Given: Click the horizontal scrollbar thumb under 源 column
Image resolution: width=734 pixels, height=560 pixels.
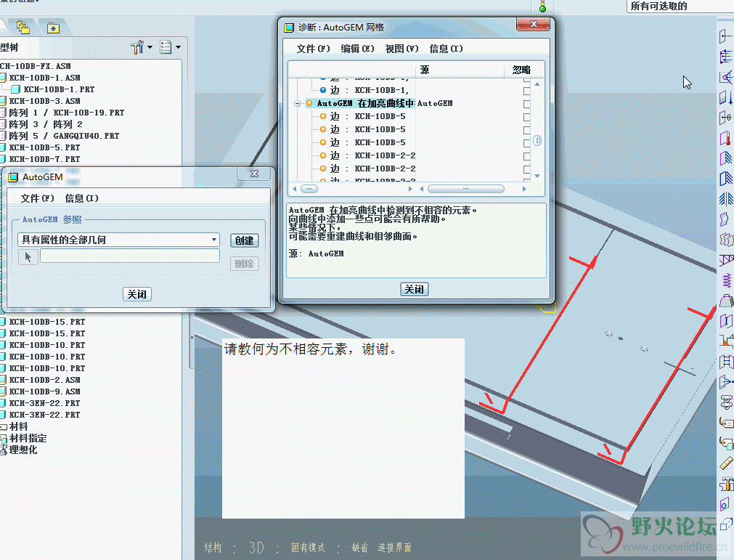Looking at the screenshot, I should [466, 189].
